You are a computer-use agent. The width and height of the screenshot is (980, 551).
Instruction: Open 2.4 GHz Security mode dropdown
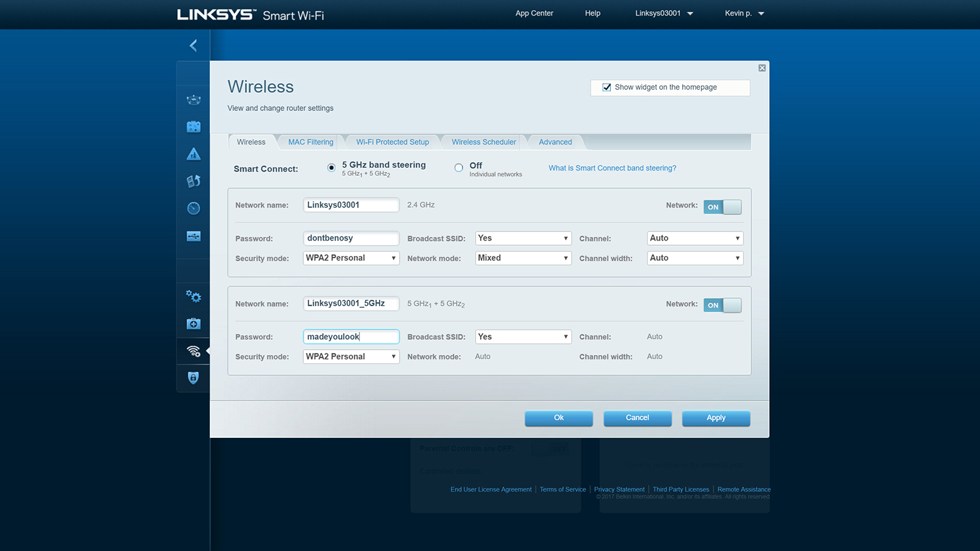[351, 258]
